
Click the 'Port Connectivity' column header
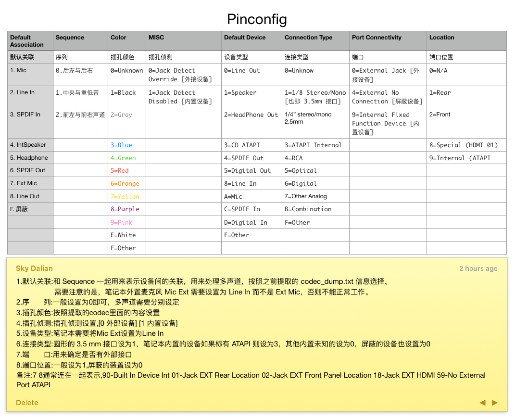388,41
